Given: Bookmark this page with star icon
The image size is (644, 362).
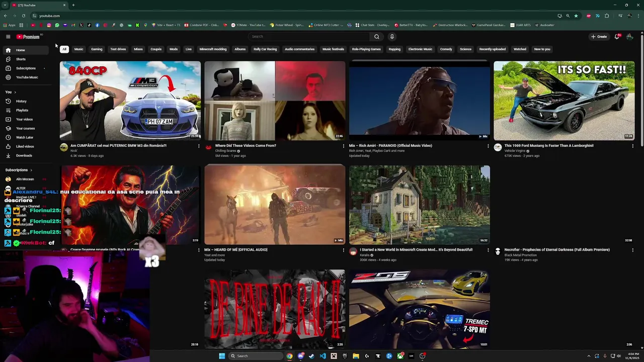Looking at the screenshot, I should [x=576, y=16].
